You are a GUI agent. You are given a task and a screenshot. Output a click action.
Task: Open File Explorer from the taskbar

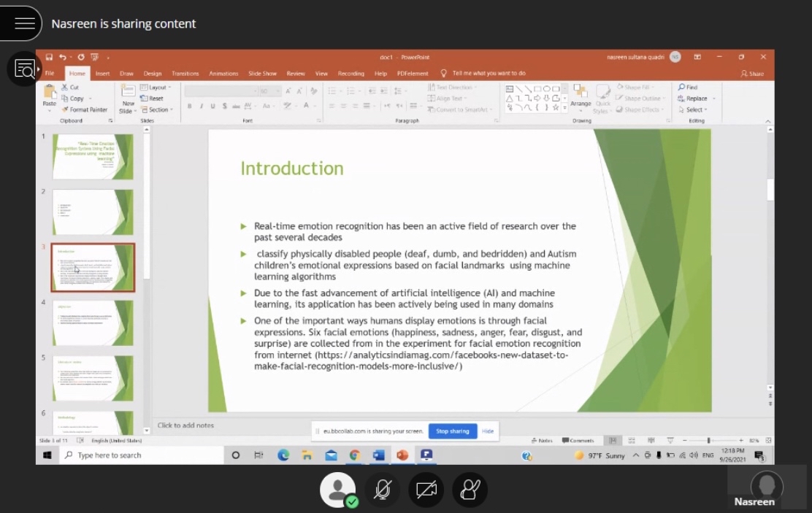click(307, 455)
